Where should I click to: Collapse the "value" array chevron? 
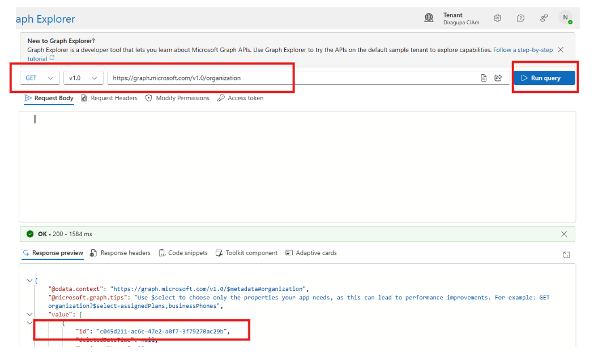pos(29,314)
